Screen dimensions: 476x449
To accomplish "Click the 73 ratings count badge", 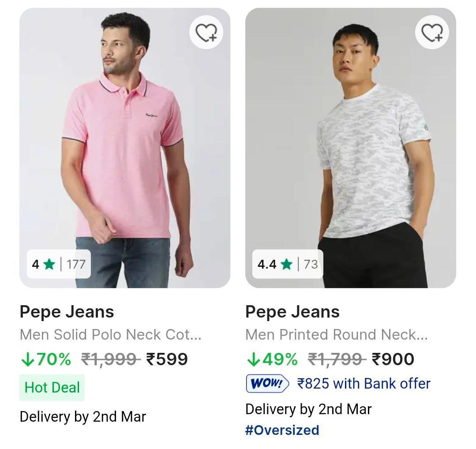I will coord(311,264).
